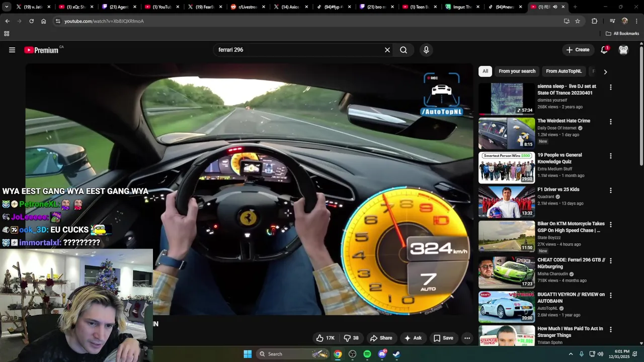Open Chrome tab search dropdown
This screenshot has height=362, width=644.
click(7, 7)
